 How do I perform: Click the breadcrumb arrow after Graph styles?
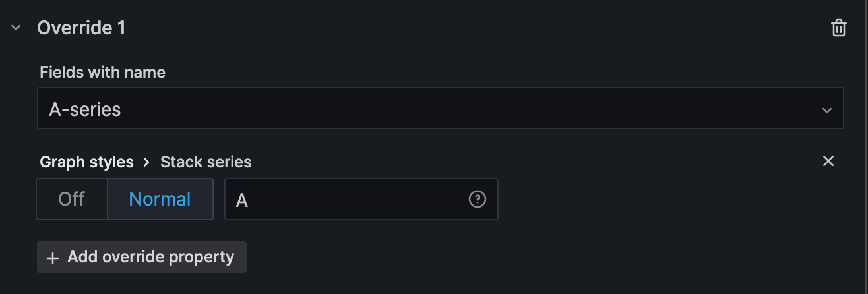[147, 162]
